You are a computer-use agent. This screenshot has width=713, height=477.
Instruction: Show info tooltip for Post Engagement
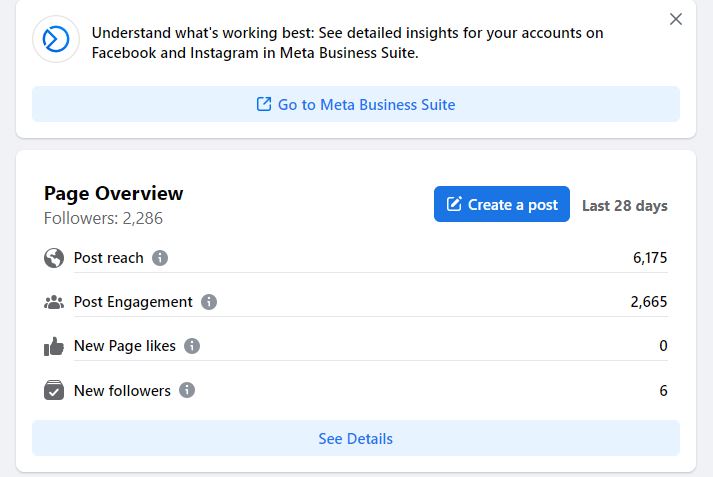209,302
